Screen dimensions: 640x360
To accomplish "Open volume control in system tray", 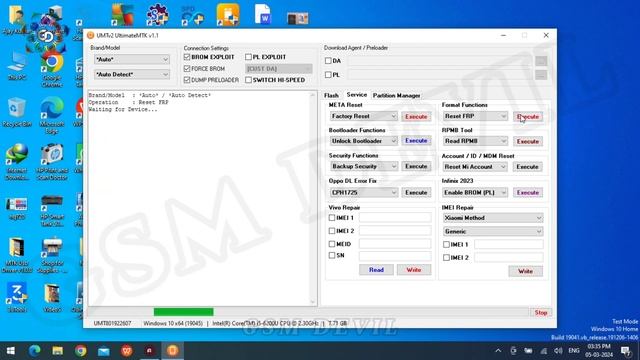I will click(x=558, y=351).
